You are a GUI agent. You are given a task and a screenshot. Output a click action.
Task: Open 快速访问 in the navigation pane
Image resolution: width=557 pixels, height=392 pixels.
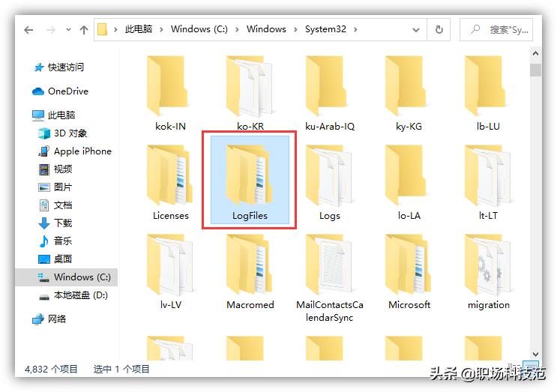58,67
